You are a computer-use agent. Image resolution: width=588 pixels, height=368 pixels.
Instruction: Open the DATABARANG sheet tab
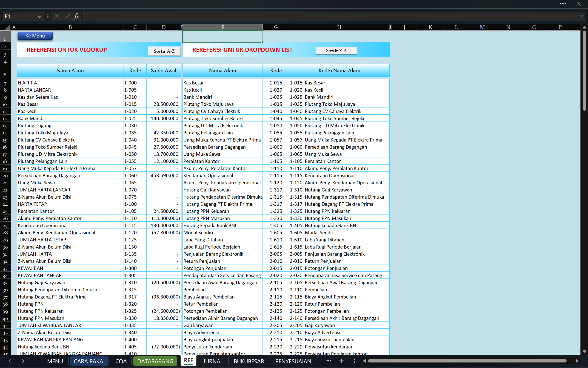155,361
